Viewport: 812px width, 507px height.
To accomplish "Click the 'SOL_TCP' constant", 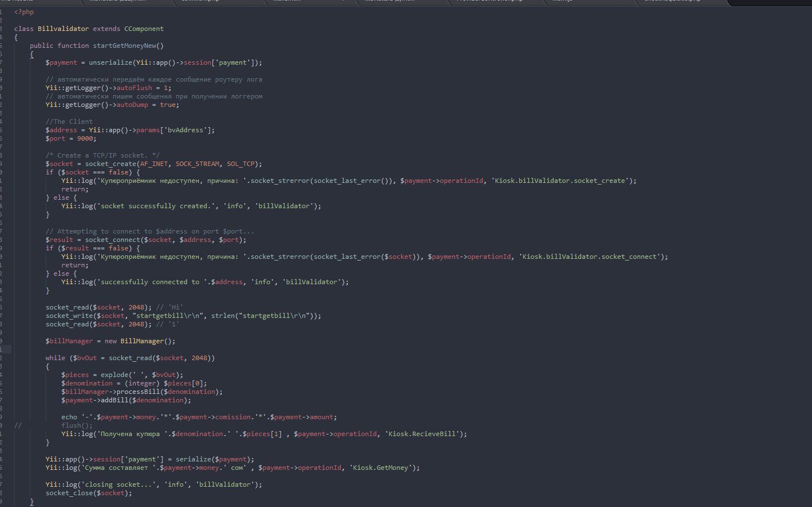I will click(x=240, y=164).
